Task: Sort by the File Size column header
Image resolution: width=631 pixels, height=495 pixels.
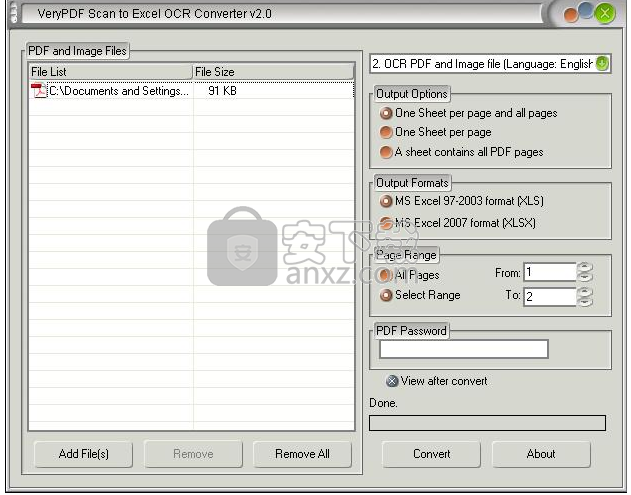Action: (x=274, y=72)
